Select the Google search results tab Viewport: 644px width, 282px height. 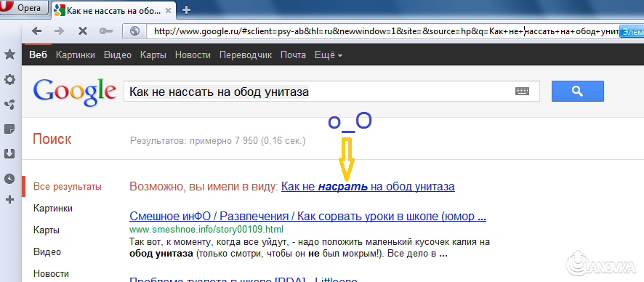coord(114,10)
